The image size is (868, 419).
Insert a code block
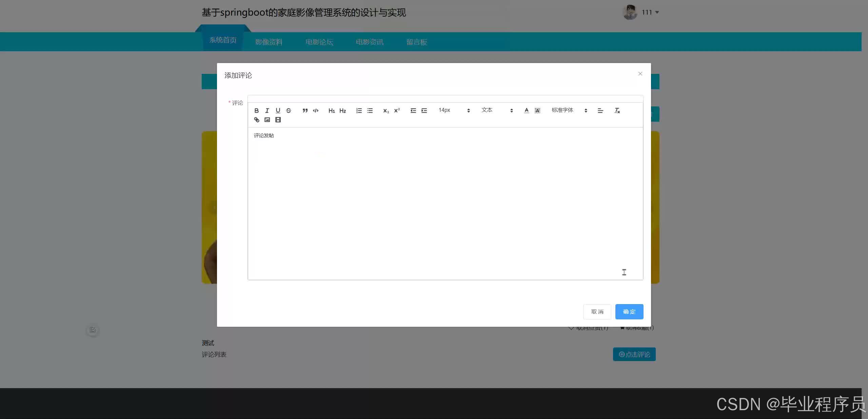tap(315, 111)
